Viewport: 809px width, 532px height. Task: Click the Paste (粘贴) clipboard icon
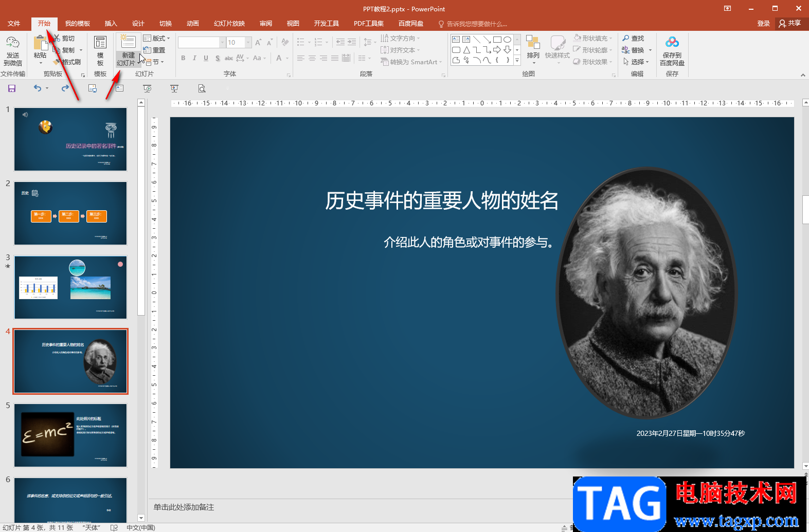tap(40, 43)
